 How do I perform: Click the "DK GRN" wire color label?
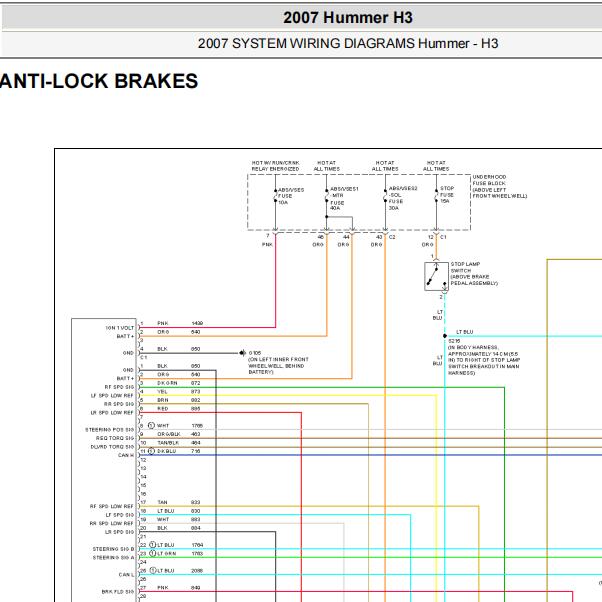(167, 383)
